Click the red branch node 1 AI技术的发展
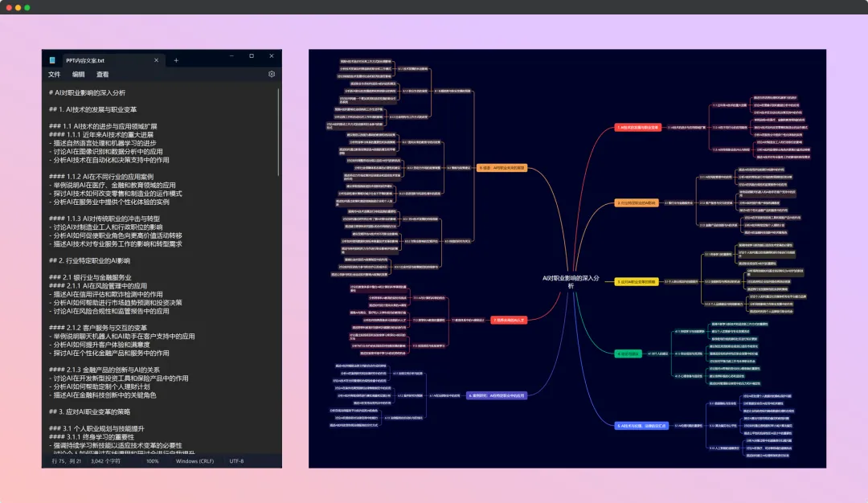Viewport: 868px width, 503px height. pos(637,127)
